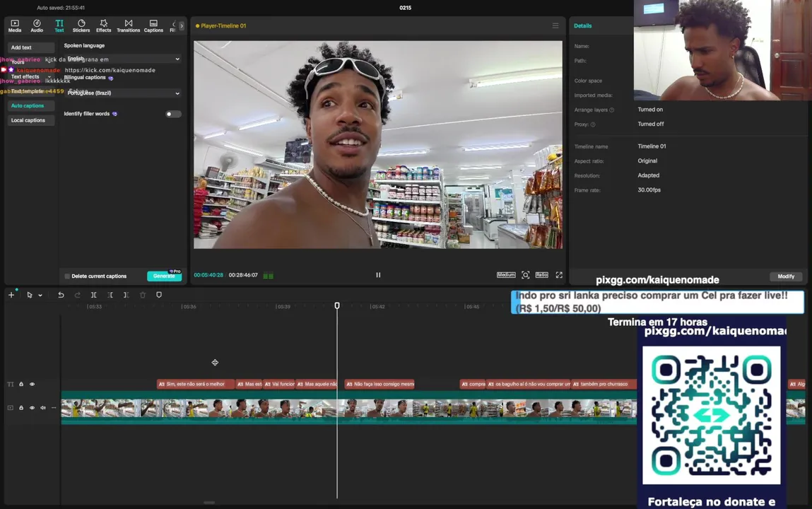Screen dimensions: 812x509
Task: Click the Modify button in Details
Action: tap(786, 276)
